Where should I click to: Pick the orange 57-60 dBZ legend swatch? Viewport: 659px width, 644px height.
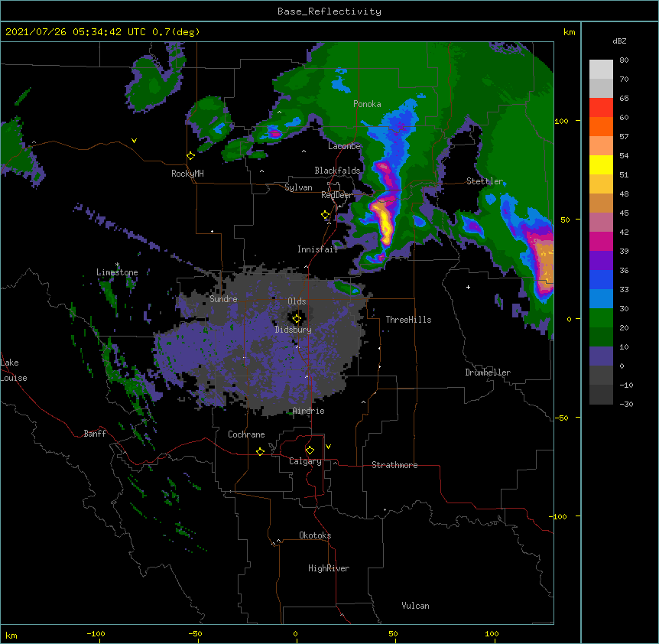(601, 126)
